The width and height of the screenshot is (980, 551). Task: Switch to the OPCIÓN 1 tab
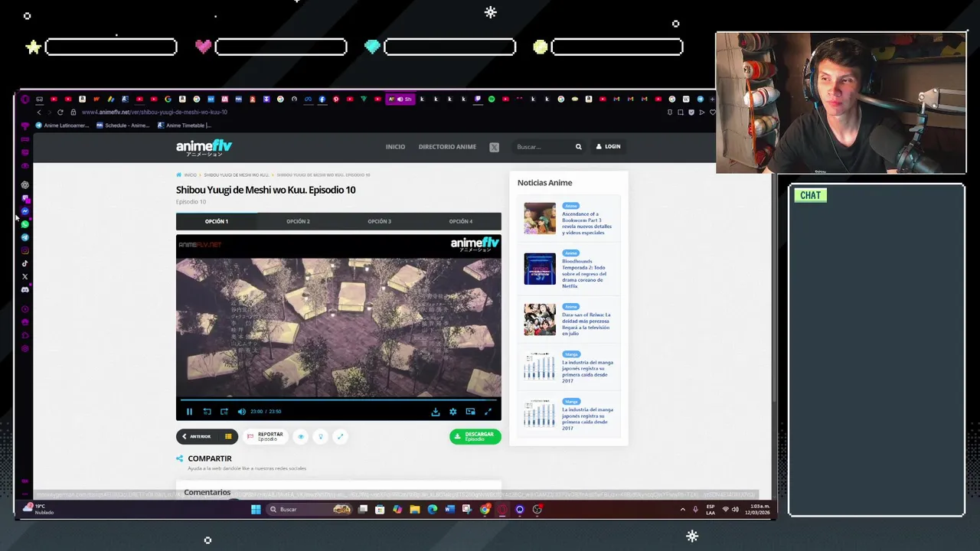(217, 221)
